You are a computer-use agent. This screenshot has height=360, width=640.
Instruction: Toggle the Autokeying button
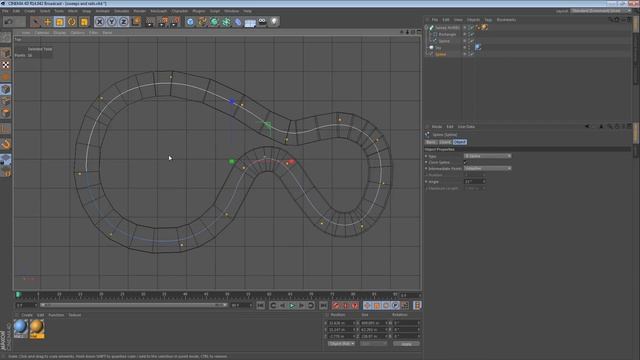345,305
